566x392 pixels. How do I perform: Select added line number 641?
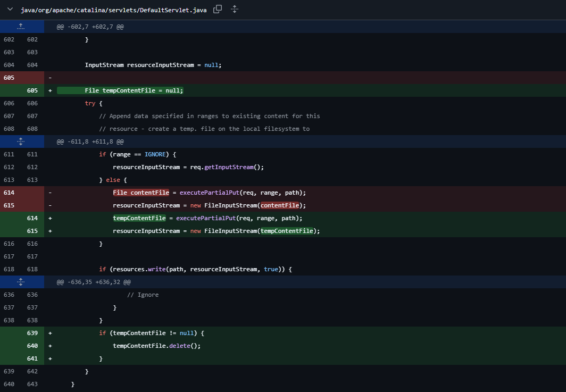pos(32,358)
